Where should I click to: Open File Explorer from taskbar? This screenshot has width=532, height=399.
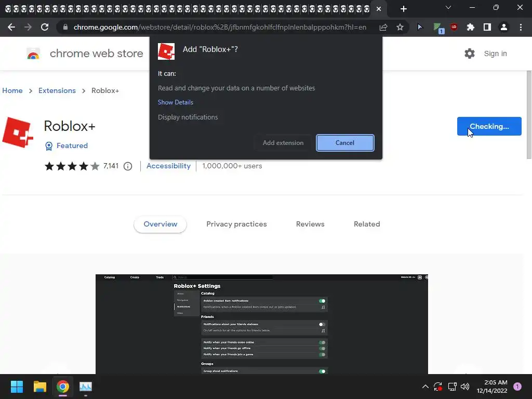39,387
